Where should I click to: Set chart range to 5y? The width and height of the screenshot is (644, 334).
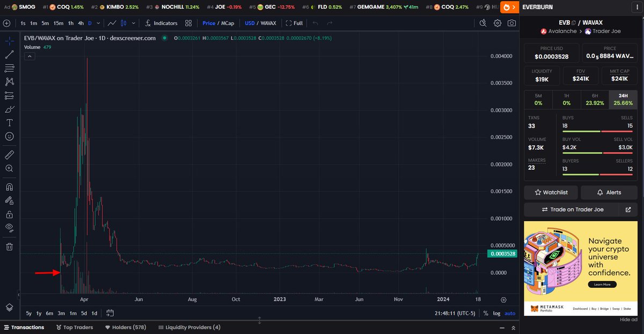(x=29, y=313)
